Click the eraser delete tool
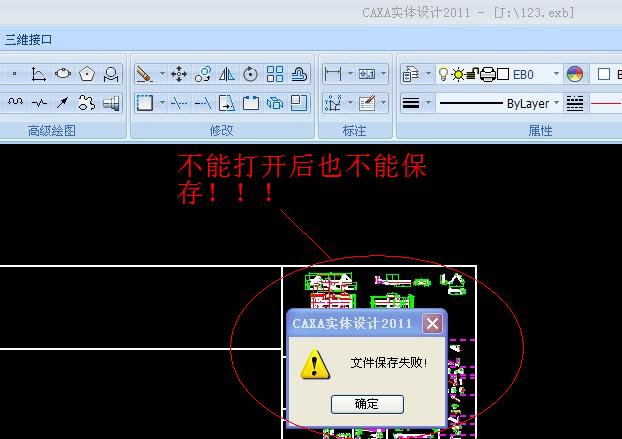The image size is (622, 439). pos(144,74)
